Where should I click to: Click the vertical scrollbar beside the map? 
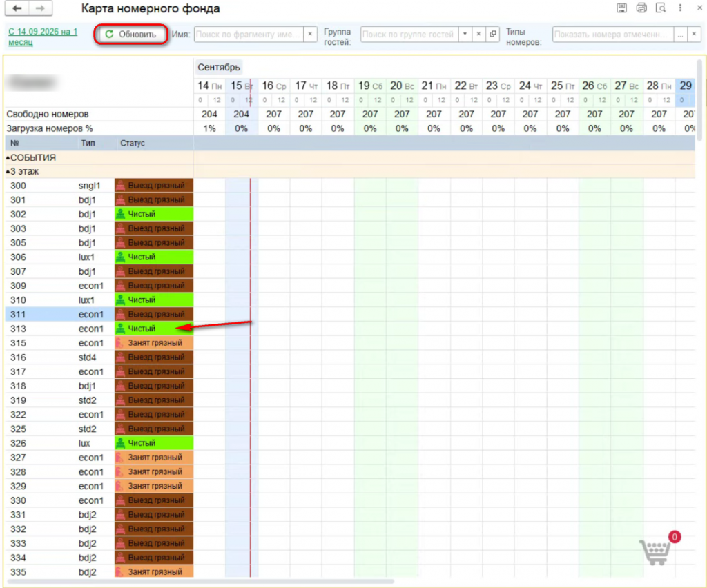699,101
